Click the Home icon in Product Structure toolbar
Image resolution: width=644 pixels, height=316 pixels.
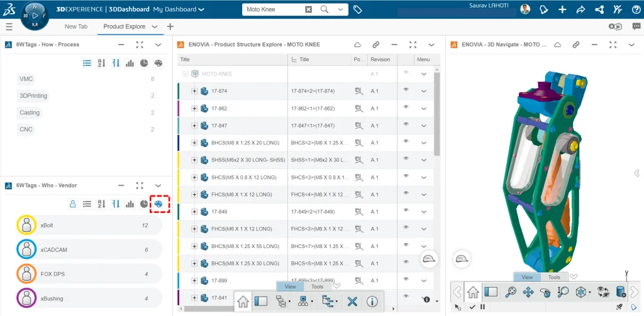pos(243,302)
